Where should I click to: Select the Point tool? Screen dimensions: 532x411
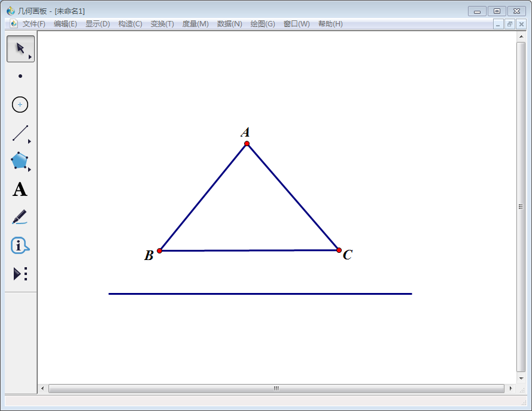(20, 76)
